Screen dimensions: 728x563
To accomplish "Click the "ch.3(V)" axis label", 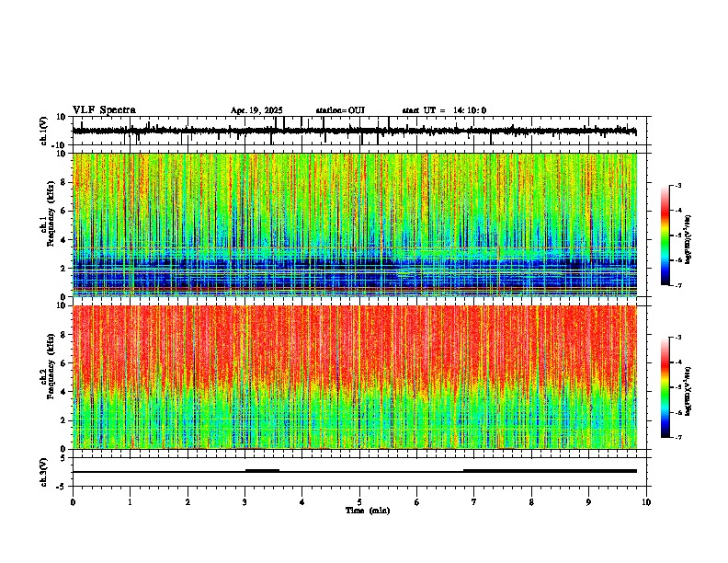I will point(44,472).
